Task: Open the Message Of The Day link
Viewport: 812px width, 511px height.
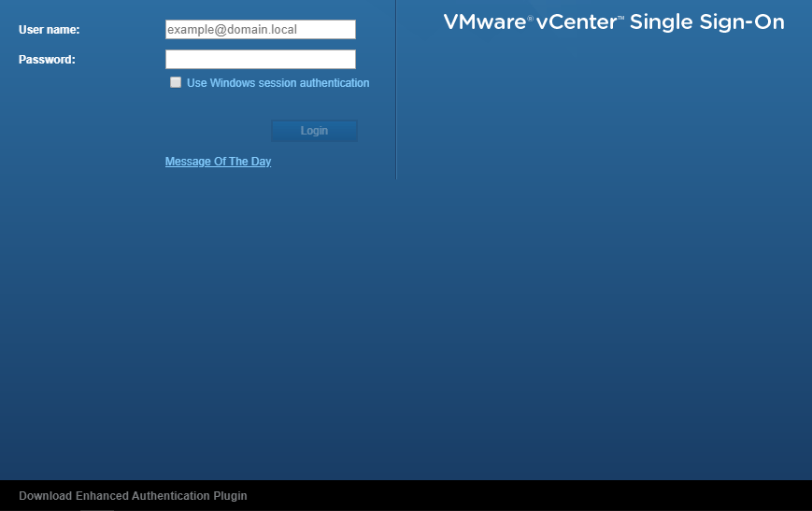Action: click(218, 162)
